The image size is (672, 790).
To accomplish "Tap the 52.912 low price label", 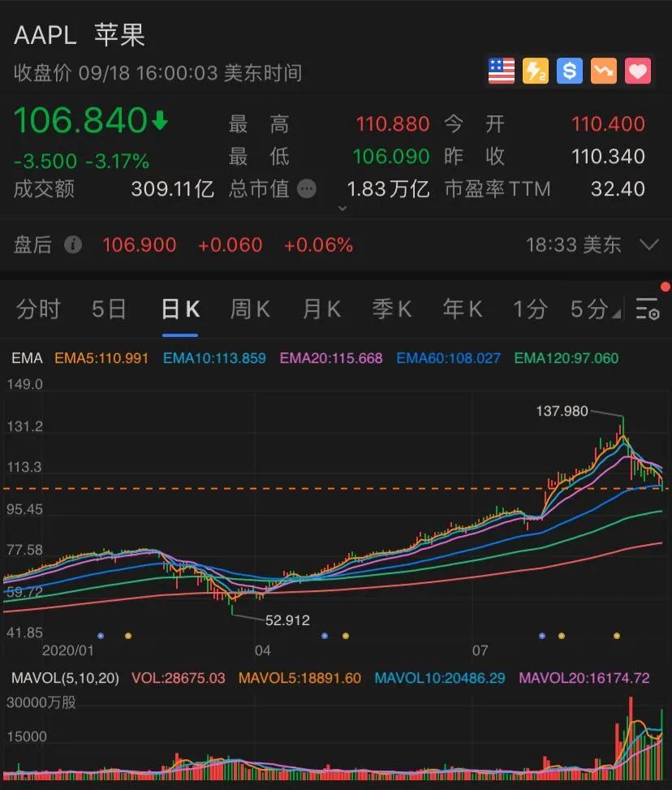I will click(287, 620).
